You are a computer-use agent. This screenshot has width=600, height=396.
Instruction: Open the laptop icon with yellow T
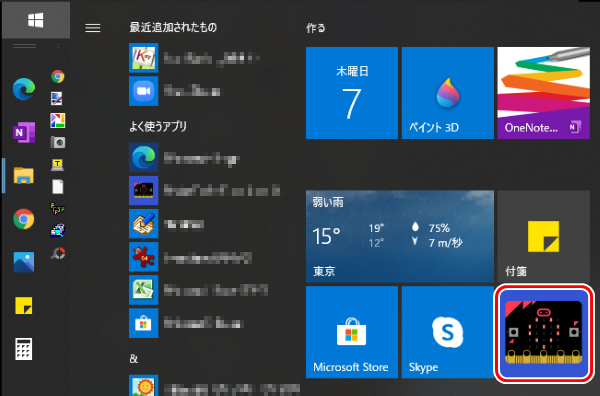coord(57,165)
